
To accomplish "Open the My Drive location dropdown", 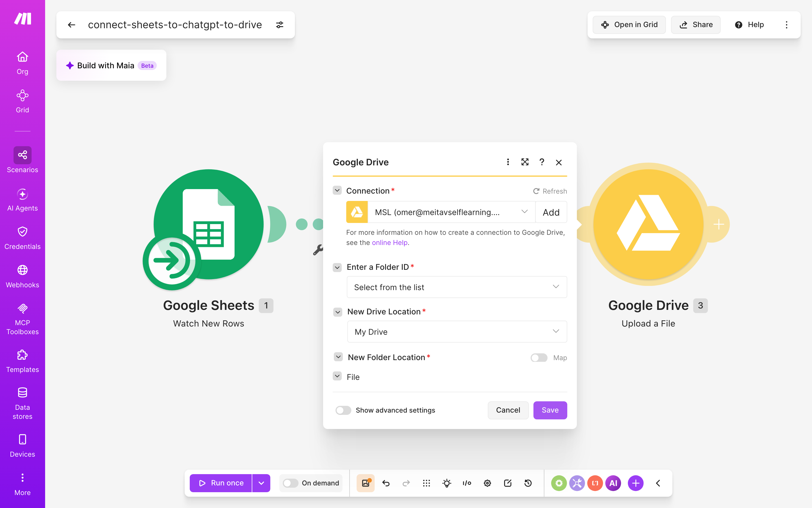I will tap(457, 332).
